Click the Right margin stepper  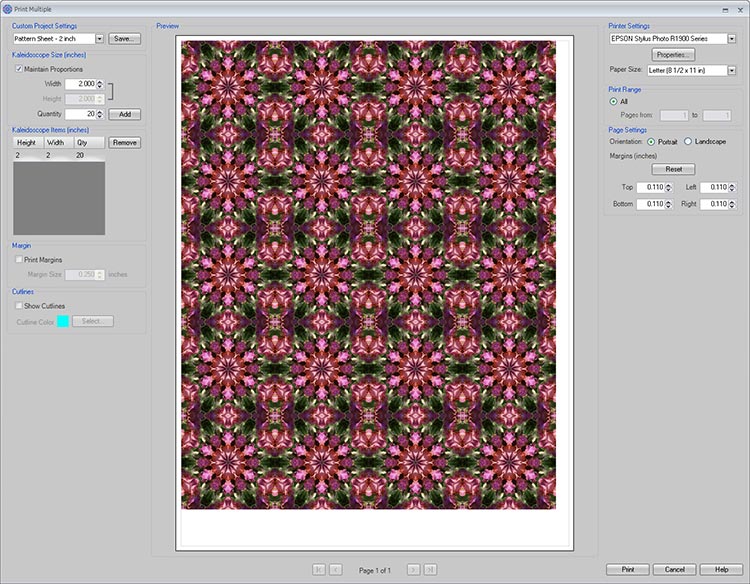pyautogui.click(x=732, y=204)
